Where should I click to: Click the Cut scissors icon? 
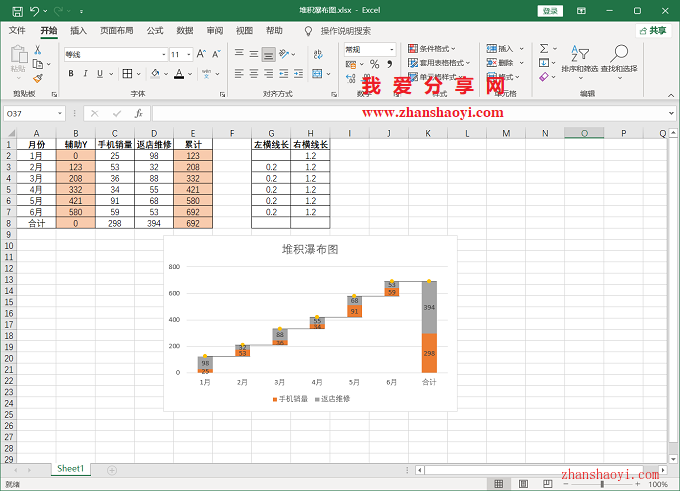tap(38, 50)
